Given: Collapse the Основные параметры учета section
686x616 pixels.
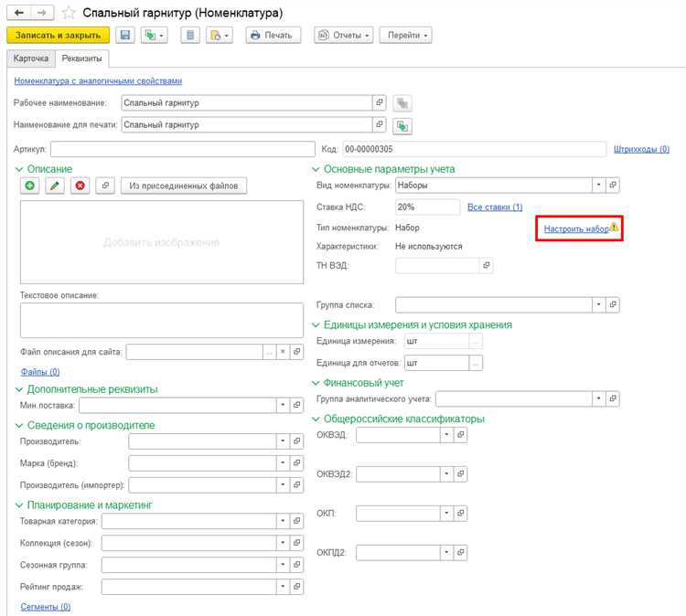Looking at the screenshot, I should pos(316,169).
